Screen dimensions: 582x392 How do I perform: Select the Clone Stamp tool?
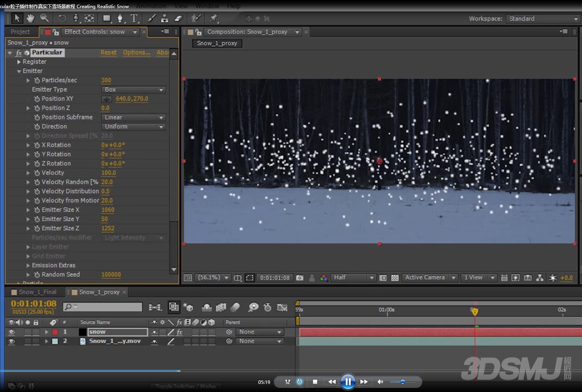point(165,18)
